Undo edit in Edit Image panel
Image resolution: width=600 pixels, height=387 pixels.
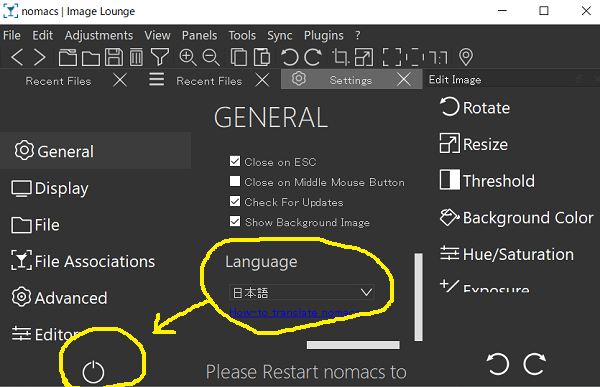[x=498, y=364]
